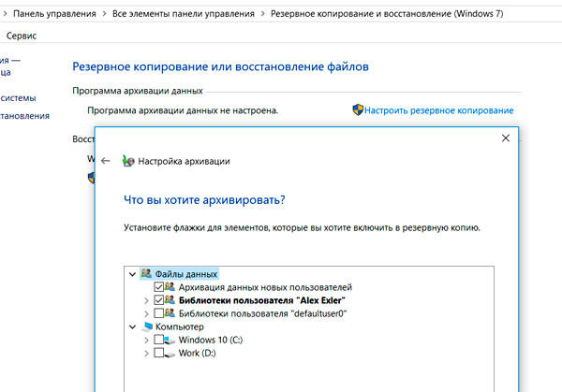The width and height of the screenshot is (562, 392).
Task: Enable the defaultuser0 libraries checkbox
Action: click(158, 313)
